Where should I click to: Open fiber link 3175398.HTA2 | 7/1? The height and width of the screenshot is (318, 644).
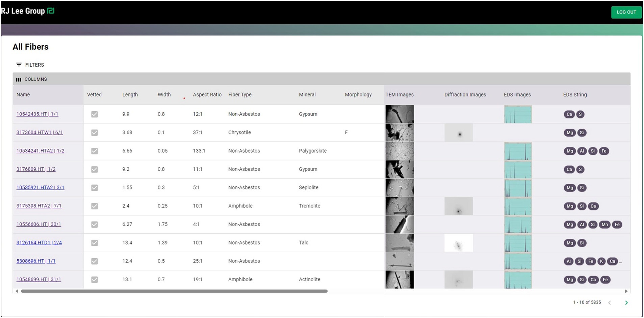39,206
